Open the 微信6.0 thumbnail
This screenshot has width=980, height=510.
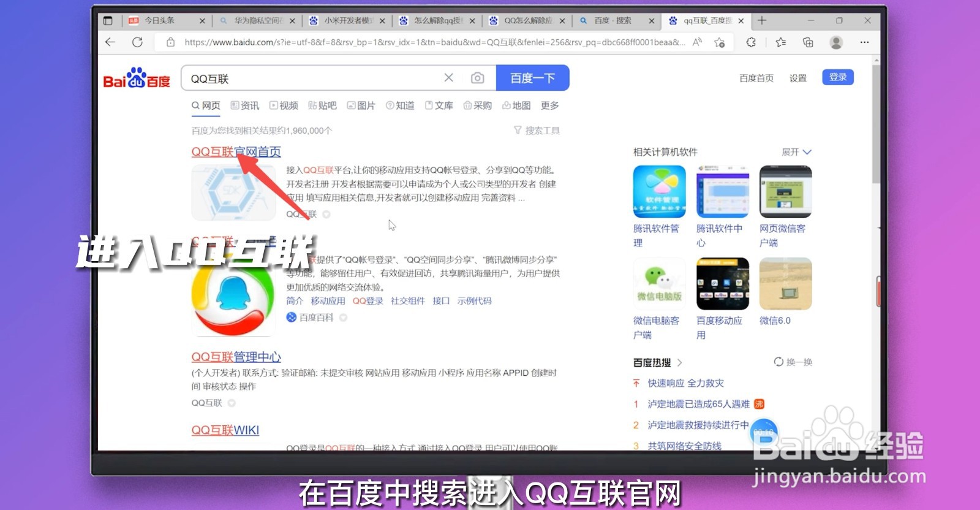(786, 284)
